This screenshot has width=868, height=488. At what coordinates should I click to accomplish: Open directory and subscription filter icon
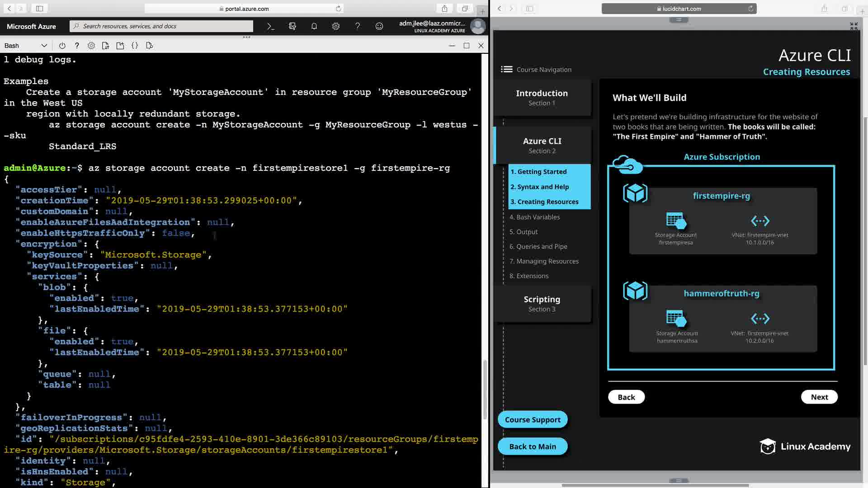(292, 26)
